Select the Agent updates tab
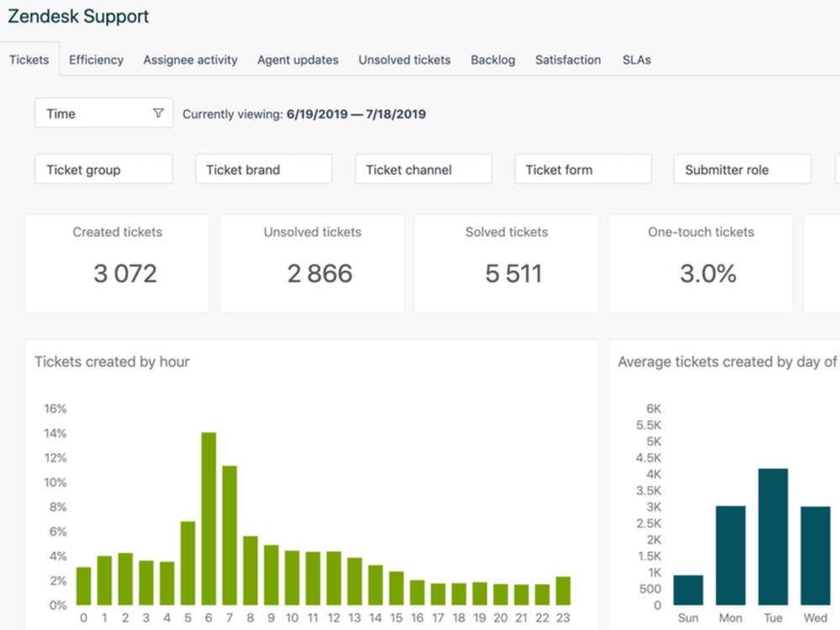 (298, 60)
